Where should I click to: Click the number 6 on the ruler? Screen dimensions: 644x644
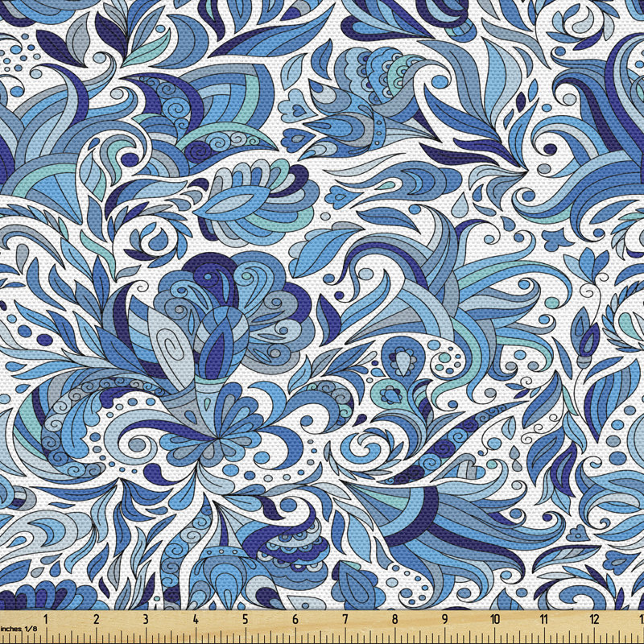click(295, 619)
